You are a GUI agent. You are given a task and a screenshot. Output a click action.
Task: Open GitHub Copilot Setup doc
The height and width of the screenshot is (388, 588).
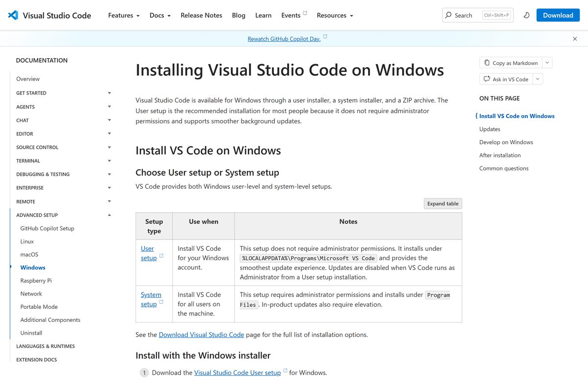pos(48,228)
